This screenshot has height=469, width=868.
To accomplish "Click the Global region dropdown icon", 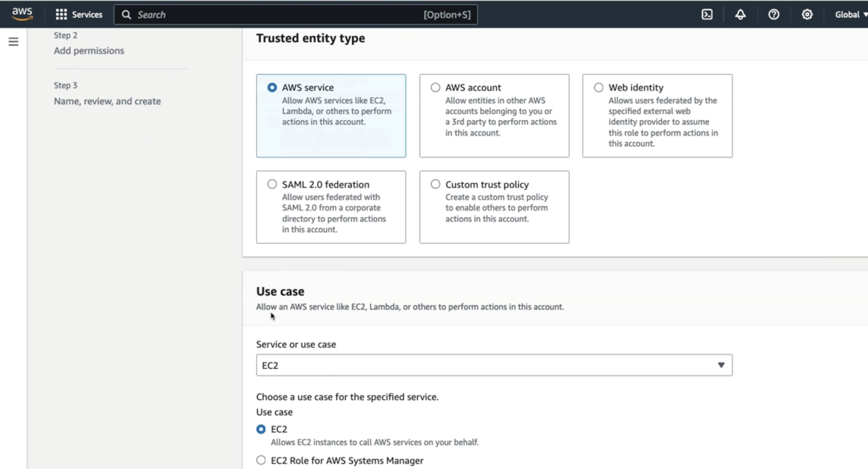I will coord(865,14).
